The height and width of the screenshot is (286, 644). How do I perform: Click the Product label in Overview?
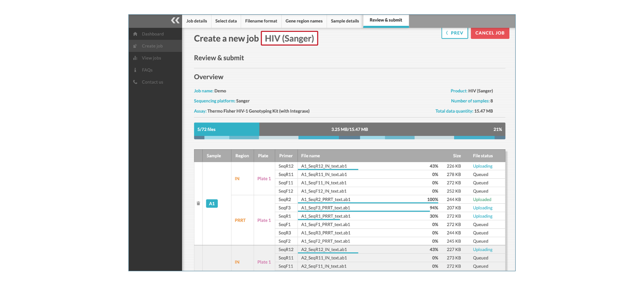[459, 91]
